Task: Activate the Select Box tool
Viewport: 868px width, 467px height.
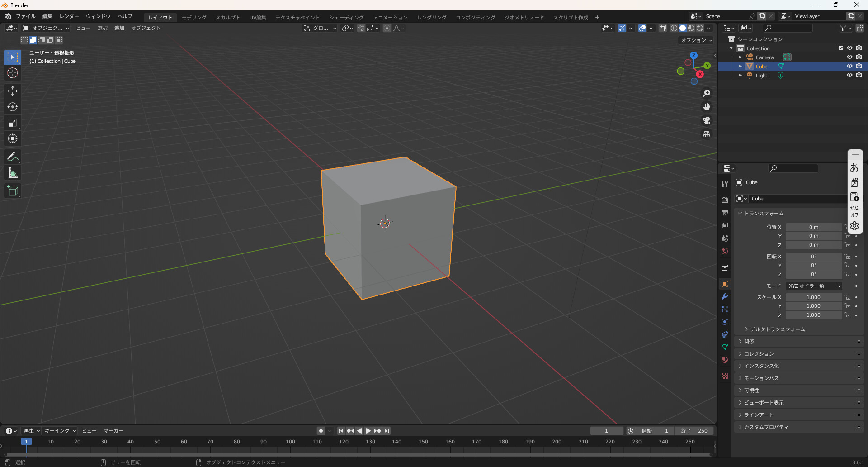Action: tap(13, 57)
